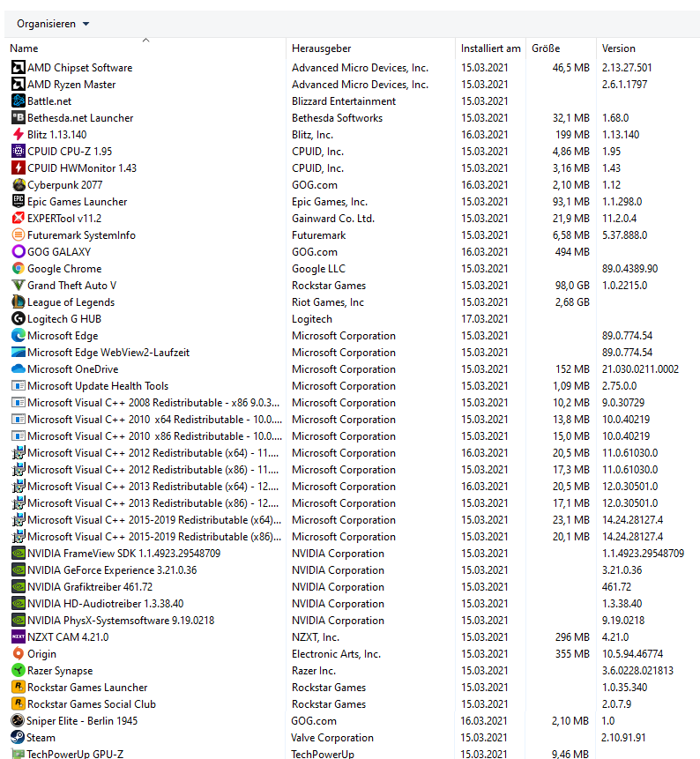Click the Valve Corporation publisher cell
The image size is (700, 759).
(x=332, y=738)
